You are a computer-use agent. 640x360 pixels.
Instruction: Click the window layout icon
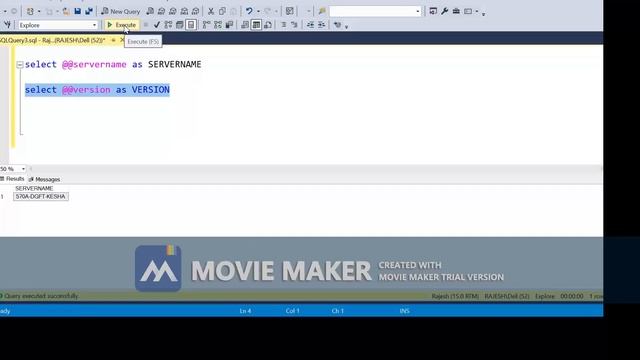pyautogui.click(x=468, y=11)
